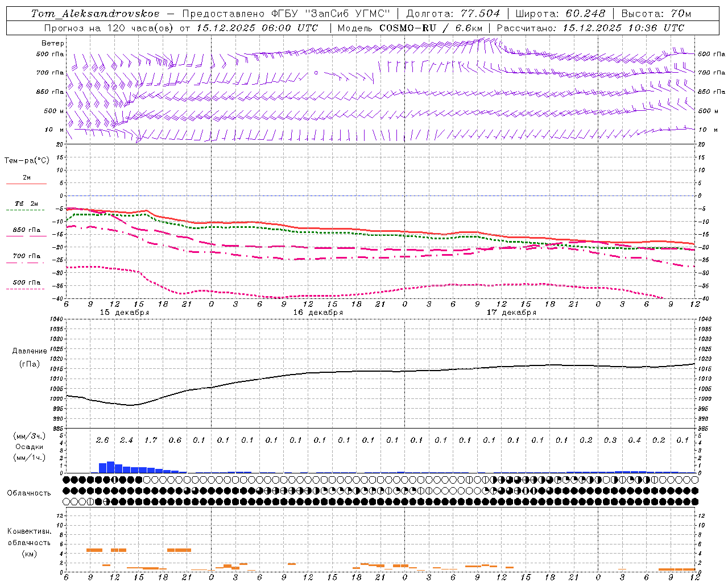Click the 'Высота: 70м' header field
This screenshot has width=728, height=582.
[656, 14]
